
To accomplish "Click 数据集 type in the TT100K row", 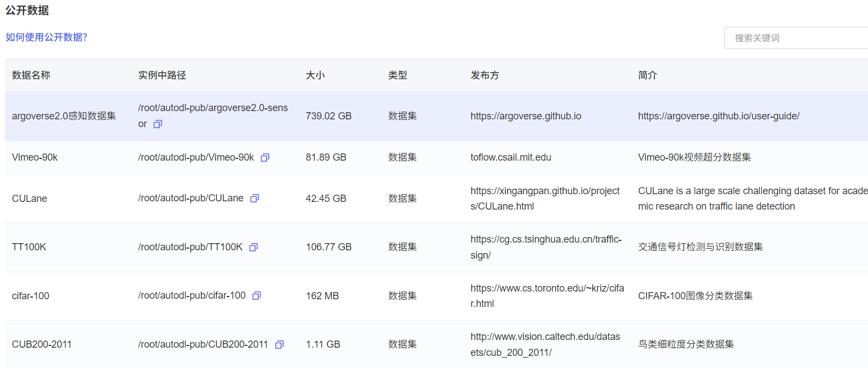I will 402,247.
